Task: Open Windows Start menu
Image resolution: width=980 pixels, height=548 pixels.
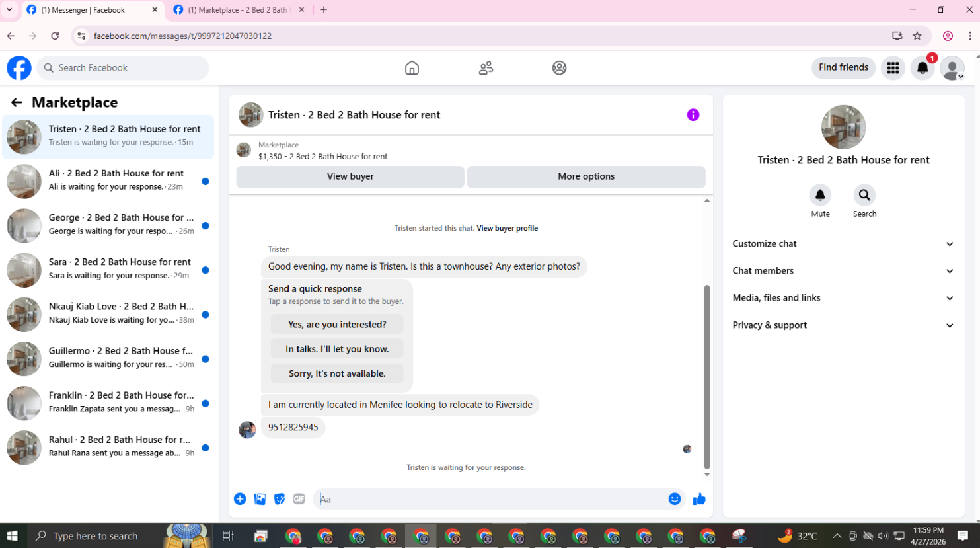Action: (13, 535)
